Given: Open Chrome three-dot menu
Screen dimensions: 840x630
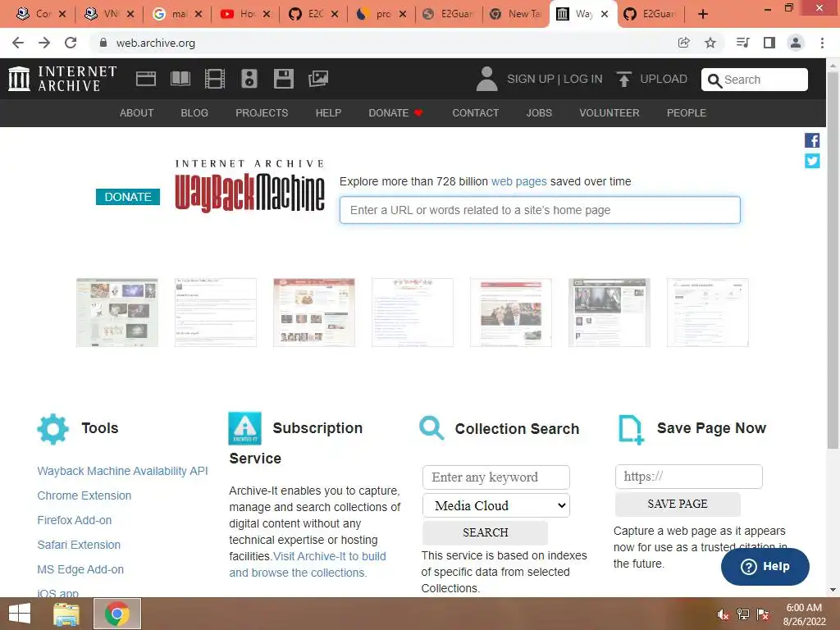Looking at the screenshot, I should (x=822, y=43).
